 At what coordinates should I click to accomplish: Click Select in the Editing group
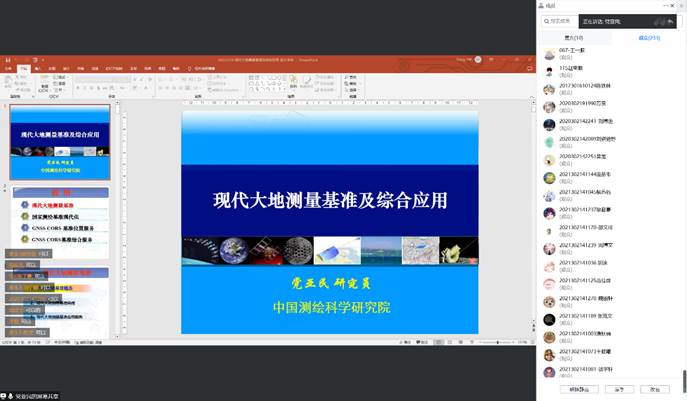pos(352,89)
